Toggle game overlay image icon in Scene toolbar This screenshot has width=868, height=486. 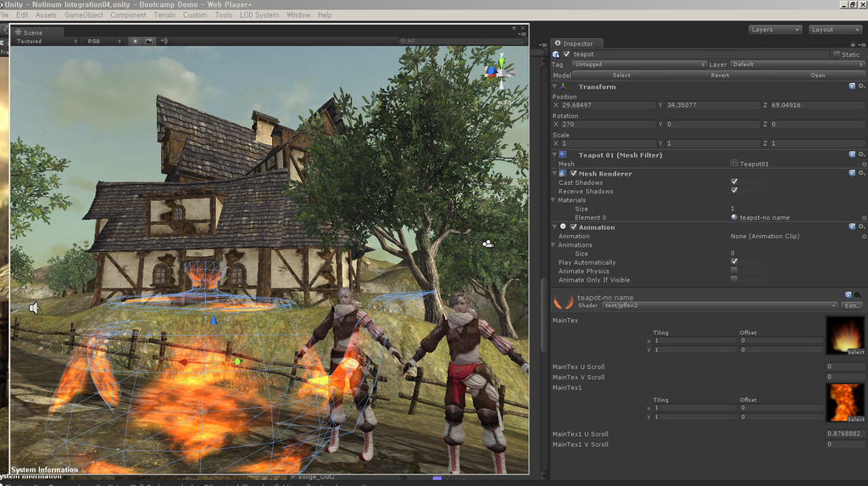click(149, 41)
